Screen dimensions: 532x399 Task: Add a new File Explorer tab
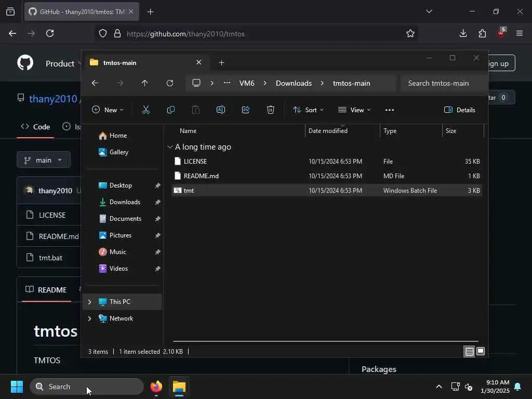pos(221,63)
